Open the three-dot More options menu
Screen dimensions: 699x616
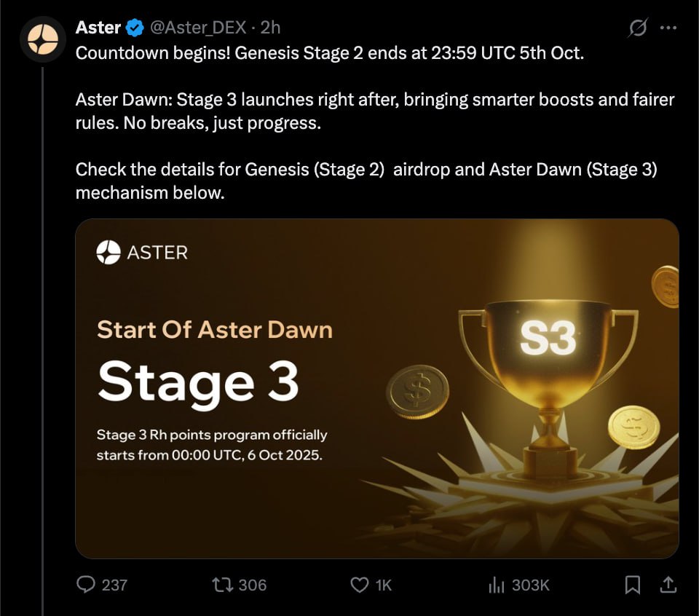tap(668, 28)
